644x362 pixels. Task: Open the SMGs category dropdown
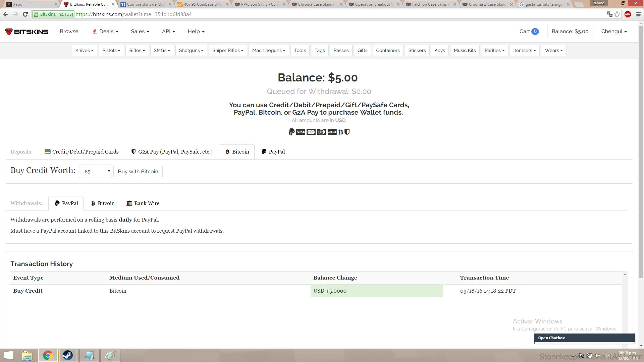point(162,50)
